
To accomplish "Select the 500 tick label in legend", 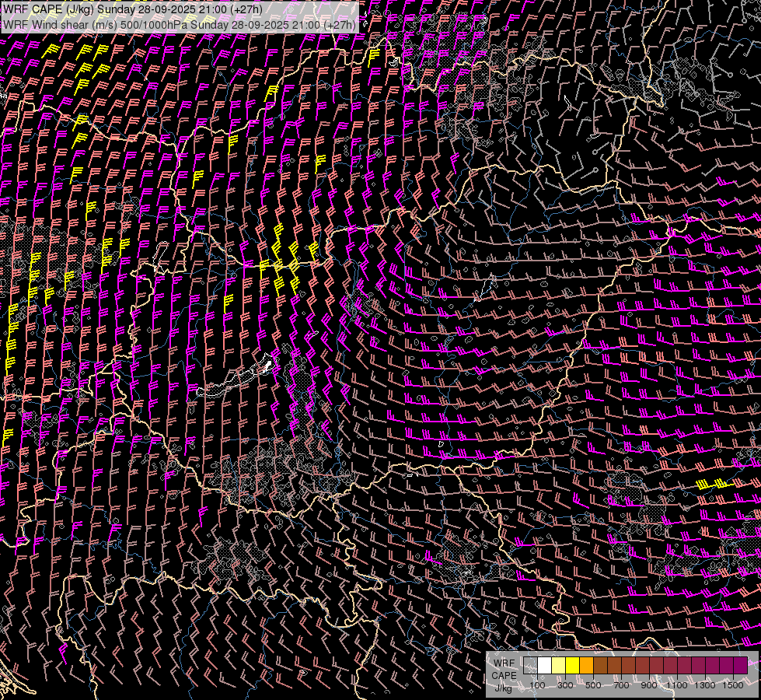I will click(593, 685).
